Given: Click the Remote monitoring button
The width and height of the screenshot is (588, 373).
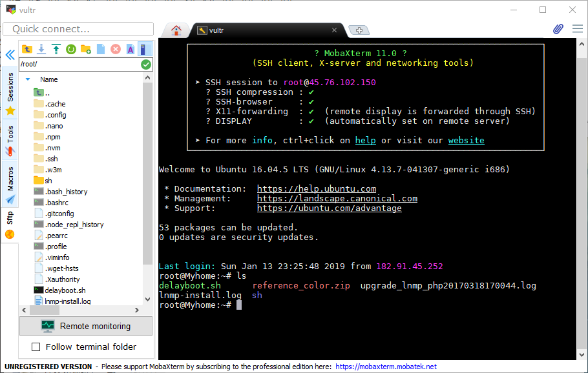Looking at the screenshot, I should [86, 326].
